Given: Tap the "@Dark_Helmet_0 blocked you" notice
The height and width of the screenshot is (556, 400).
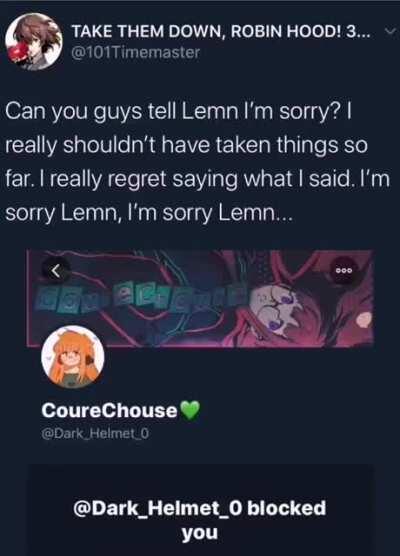Looking at the screenshot, I should point(199,519).
